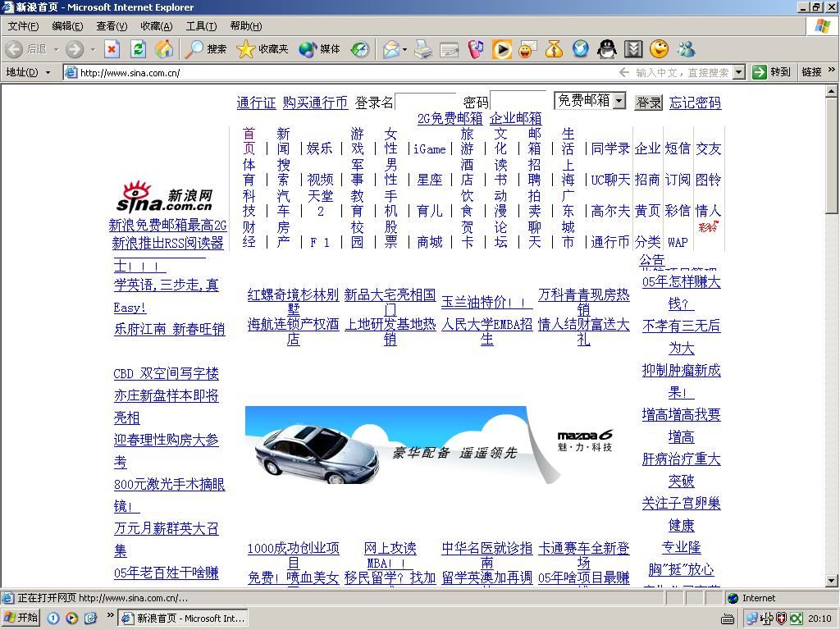Click into the 登录名 username field
The height and width of the screenshot is (630, 840).
426,101
